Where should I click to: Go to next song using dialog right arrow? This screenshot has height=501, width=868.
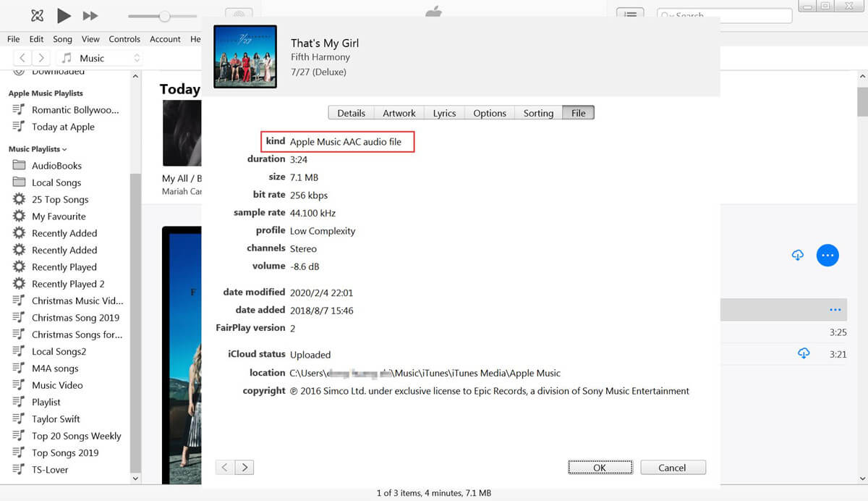(x=244, y=467)
